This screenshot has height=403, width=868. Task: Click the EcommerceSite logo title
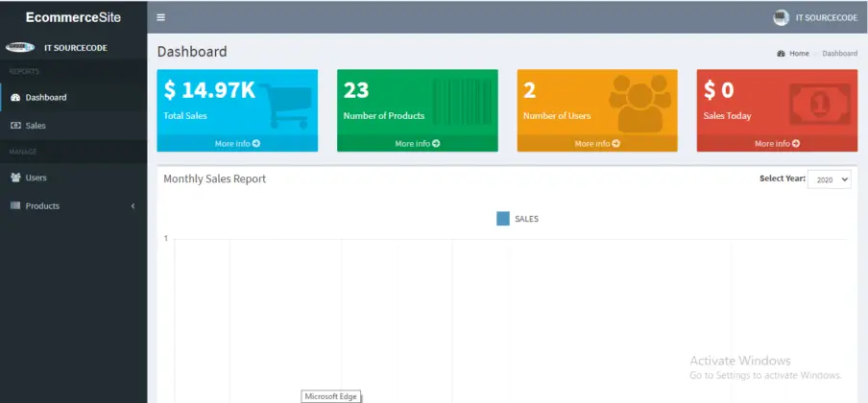(x=73, y=15)
